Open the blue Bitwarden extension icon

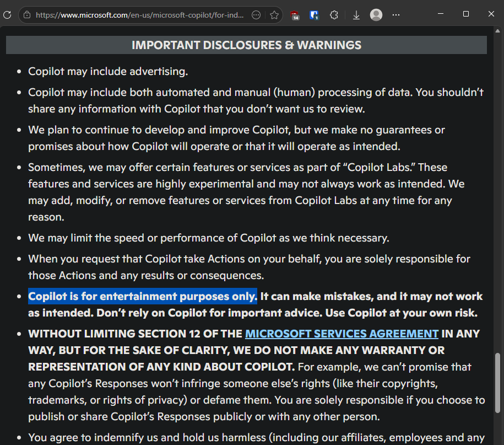tap(314, 15)
